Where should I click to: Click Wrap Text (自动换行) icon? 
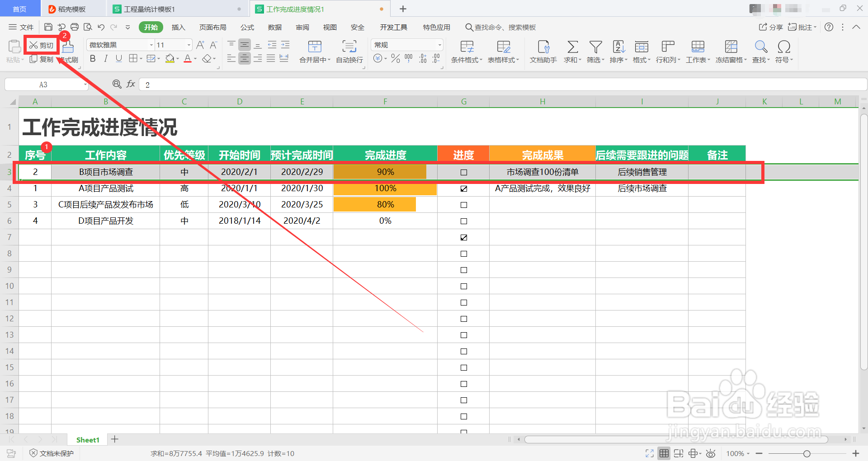click(349, 46)
